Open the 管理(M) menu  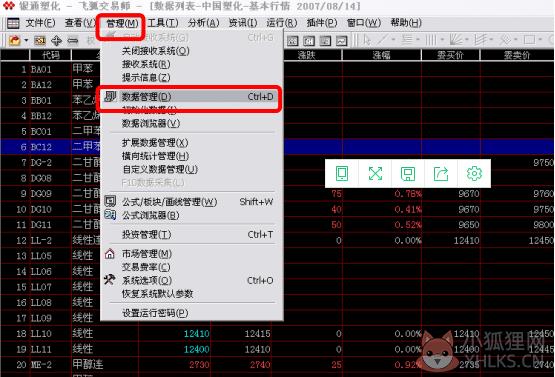pyautogui.click(x=122, y=23)
